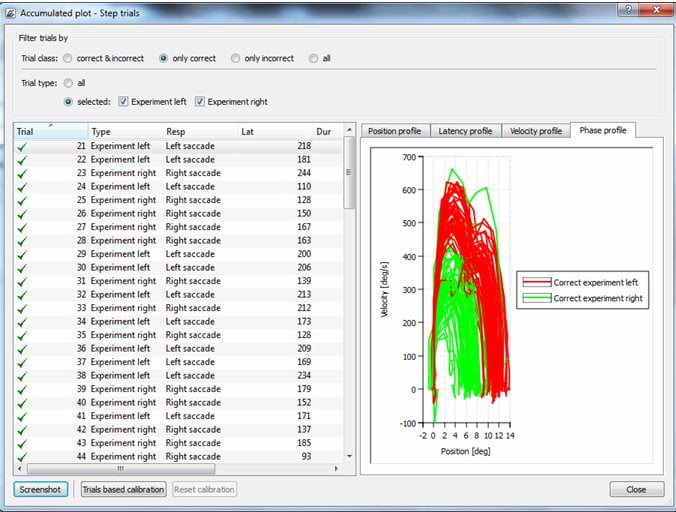Select 'only incorrect' trial class
Image resolution: width=676 pixels, height=512 pixels.
235,58
